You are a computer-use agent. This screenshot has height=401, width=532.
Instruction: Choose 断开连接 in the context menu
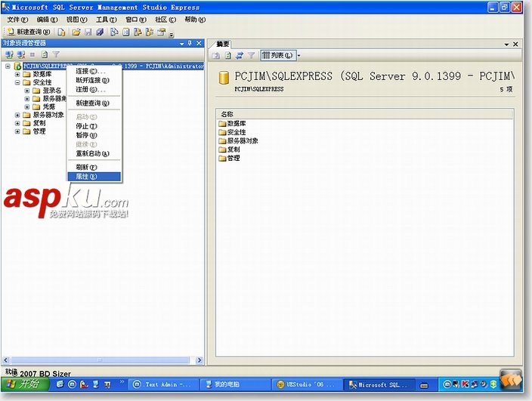94,80
